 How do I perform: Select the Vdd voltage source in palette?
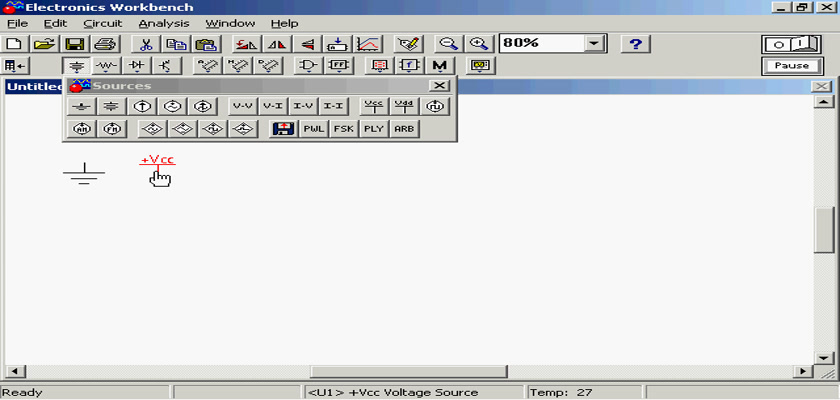tap(404, 107)
